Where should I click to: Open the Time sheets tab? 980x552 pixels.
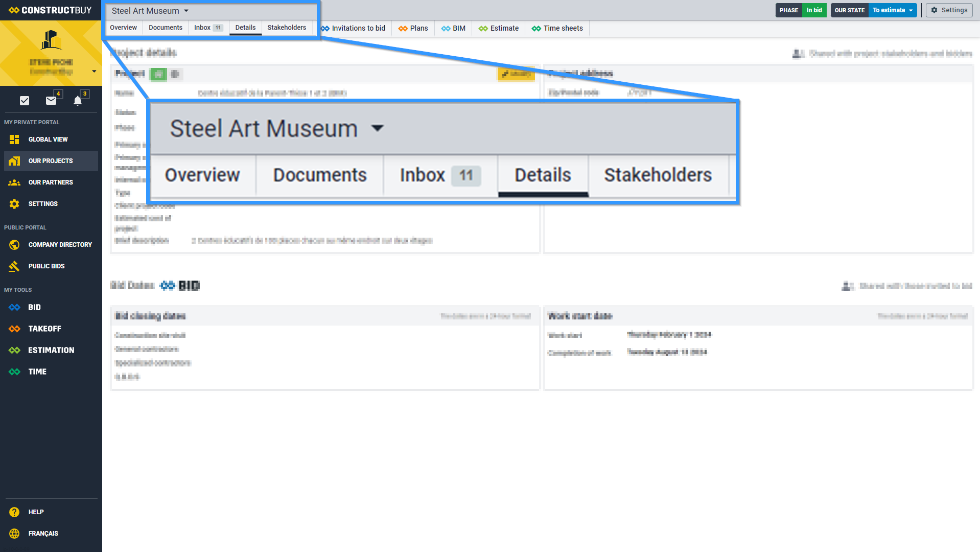pos(557,28)
